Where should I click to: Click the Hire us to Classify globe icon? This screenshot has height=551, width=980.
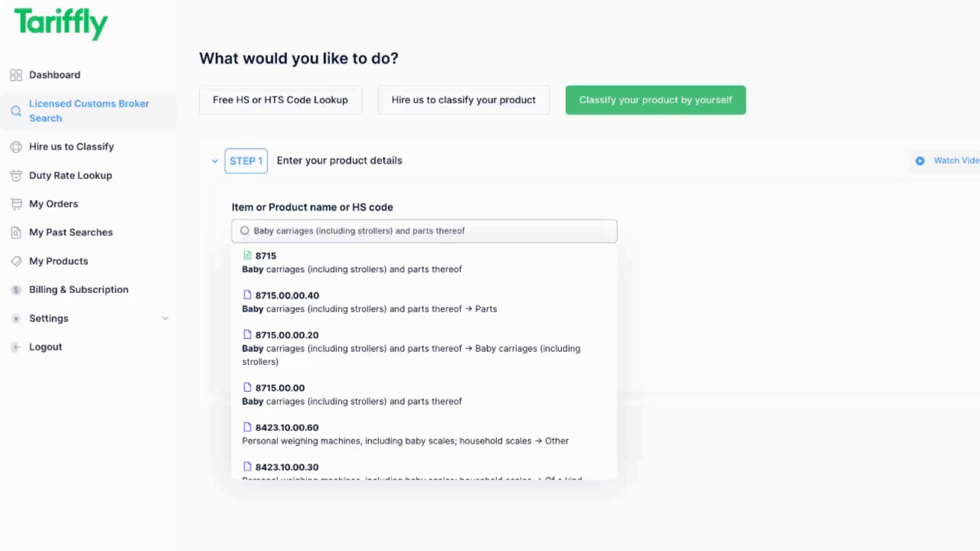tap(15, 147)
